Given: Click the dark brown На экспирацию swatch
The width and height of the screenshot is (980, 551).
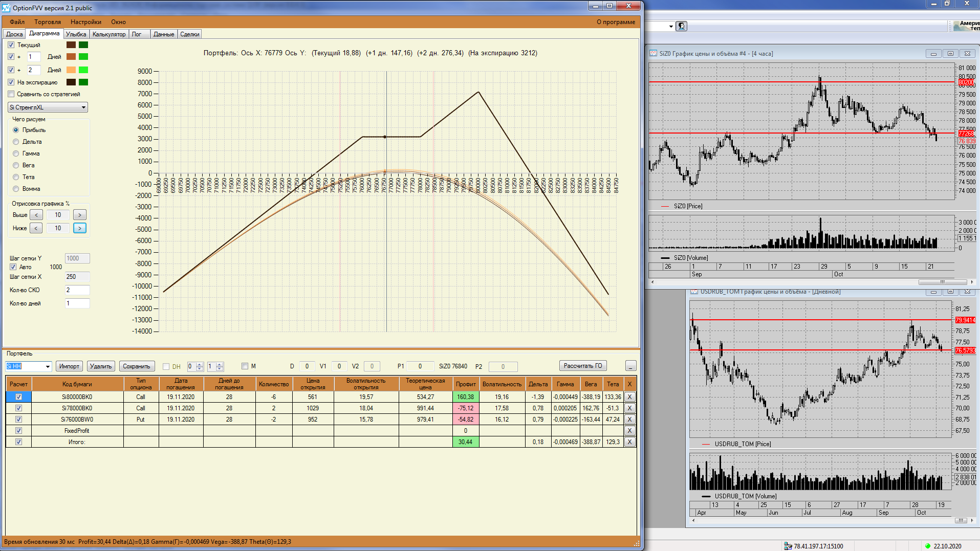Looking at the screenshot, I should pyautogui.click(x=71, y=82).
